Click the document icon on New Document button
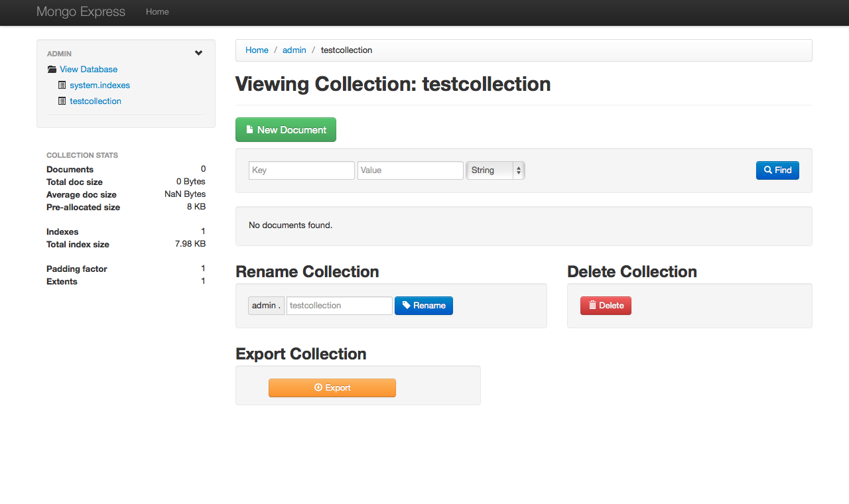 point(249,130)
